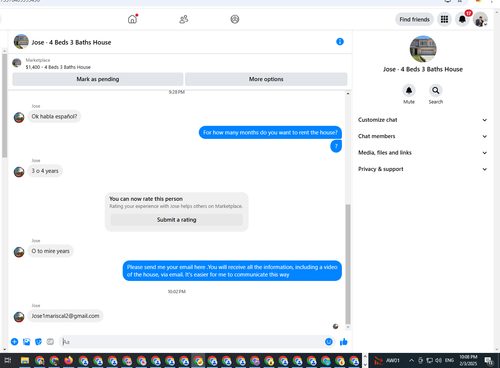Click the "Jose - 4 Beds 3 Baths House" header title

coord(71,42)
